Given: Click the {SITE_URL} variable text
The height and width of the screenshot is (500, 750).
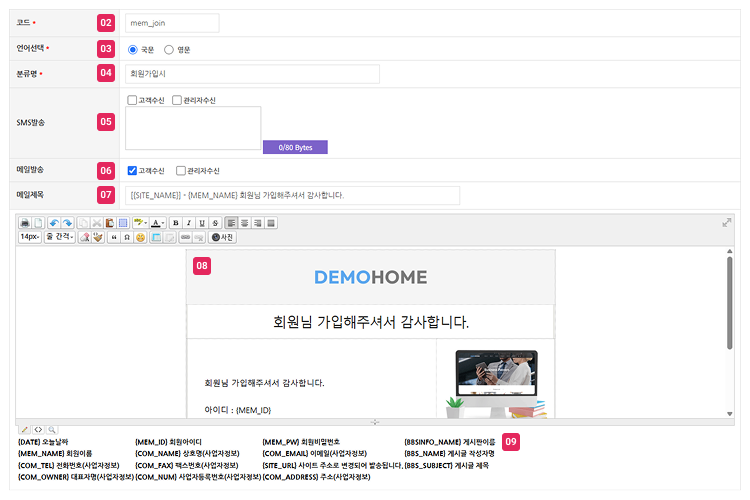Looking at the screenshot, I should (x=332, y=466).
